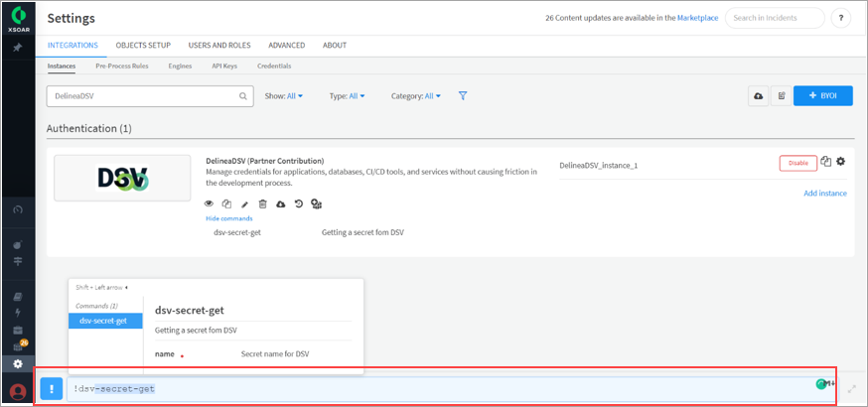Click the gear settings icon for DelineaDSV_instance_1

(840, 162)
